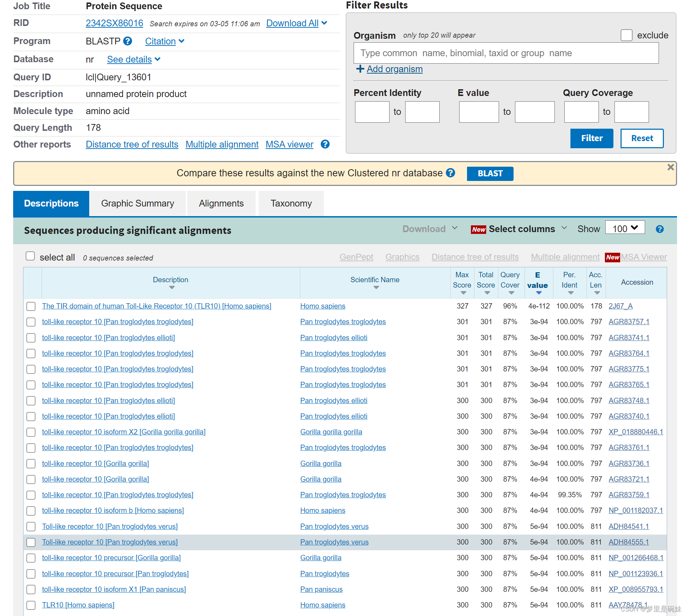The image size is (687, 616).
Task: Check the 2J67_A Homo sapiens row checkbox
Action: pyautogui.click(x=31, y=306)
